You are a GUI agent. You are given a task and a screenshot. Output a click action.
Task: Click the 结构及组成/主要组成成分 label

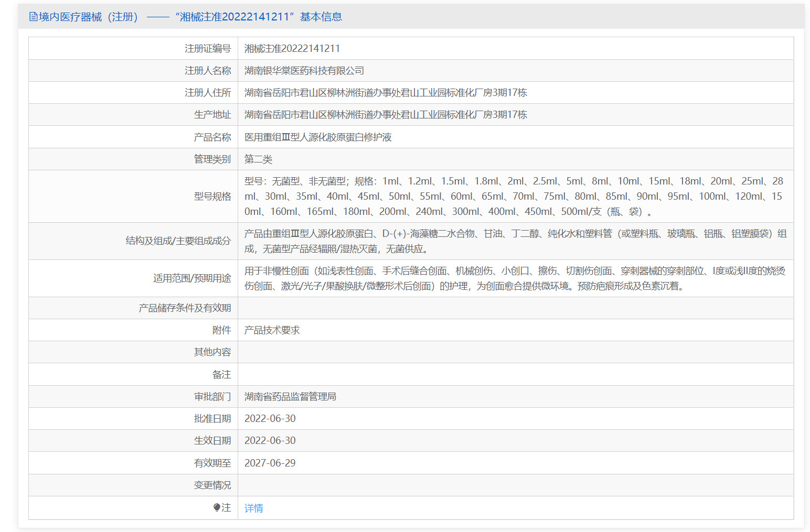(x=178, y=241)
